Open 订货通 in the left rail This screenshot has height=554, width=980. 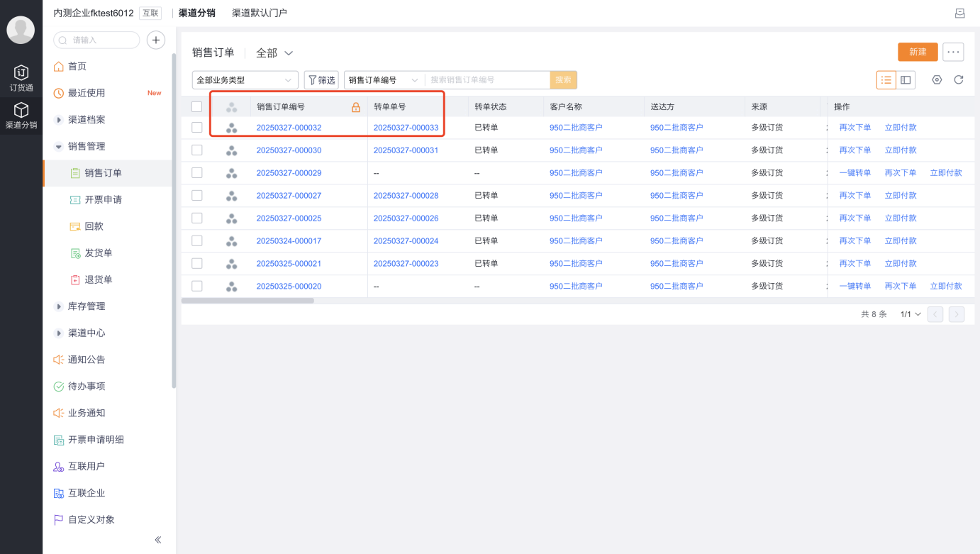(21, 79)
